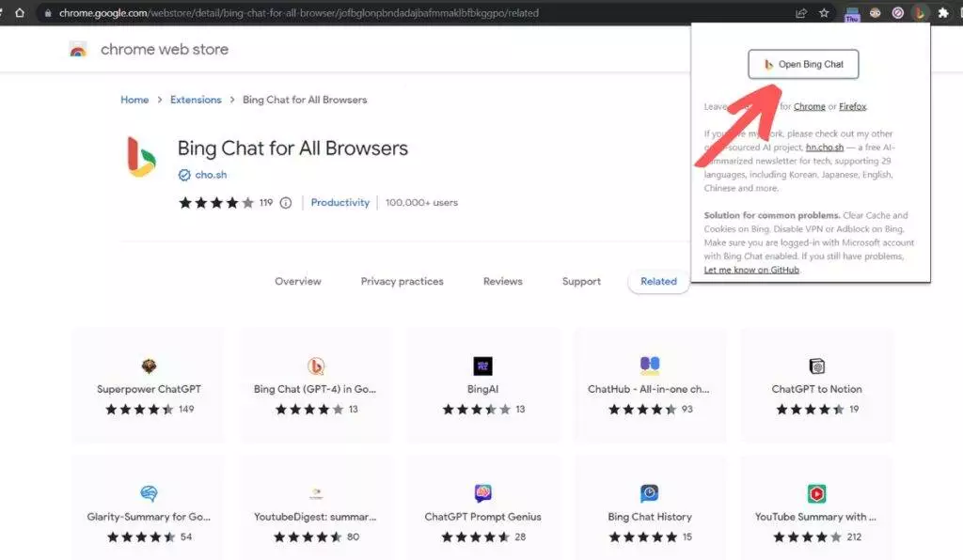The width and height of the screenshot is (963, 560).
Task: Click the BingAI extension icon
Action: pyautogui.click(x=482, y=366)
